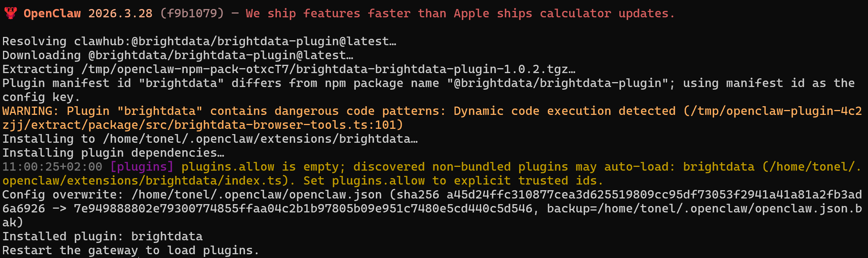Click the line 'Downloading @brightdata/brightdata-plugin@latest…'
Image resolution: width=868 pixels, height=258 pixels.
pyautogui.click(x=178, y=55)
